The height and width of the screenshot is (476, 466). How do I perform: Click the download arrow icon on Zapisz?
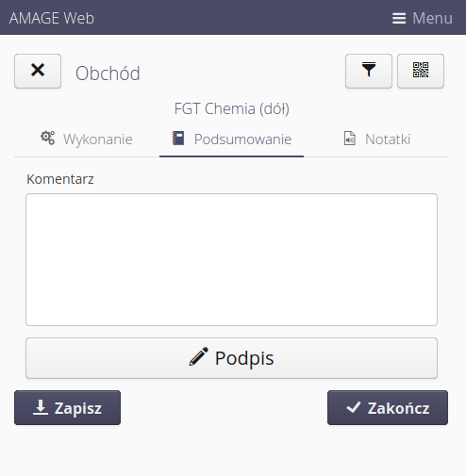[x=41, y=407]
